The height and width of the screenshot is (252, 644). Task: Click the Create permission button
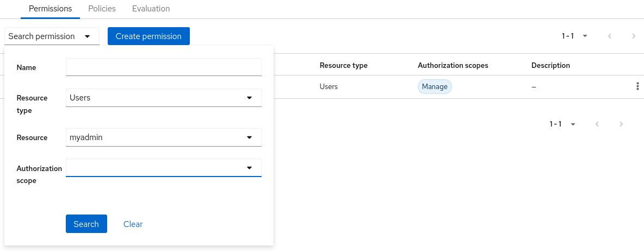pos(148,36)
